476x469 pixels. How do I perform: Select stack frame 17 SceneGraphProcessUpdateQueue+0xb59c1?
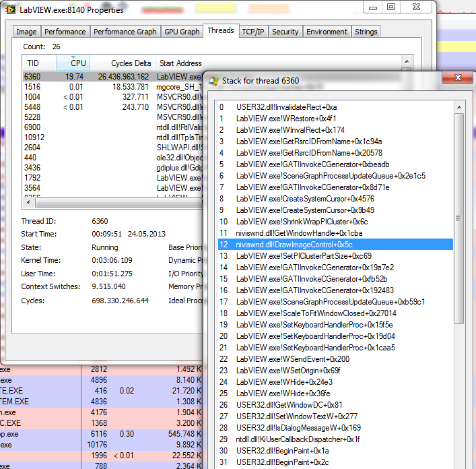coord(335,302)
